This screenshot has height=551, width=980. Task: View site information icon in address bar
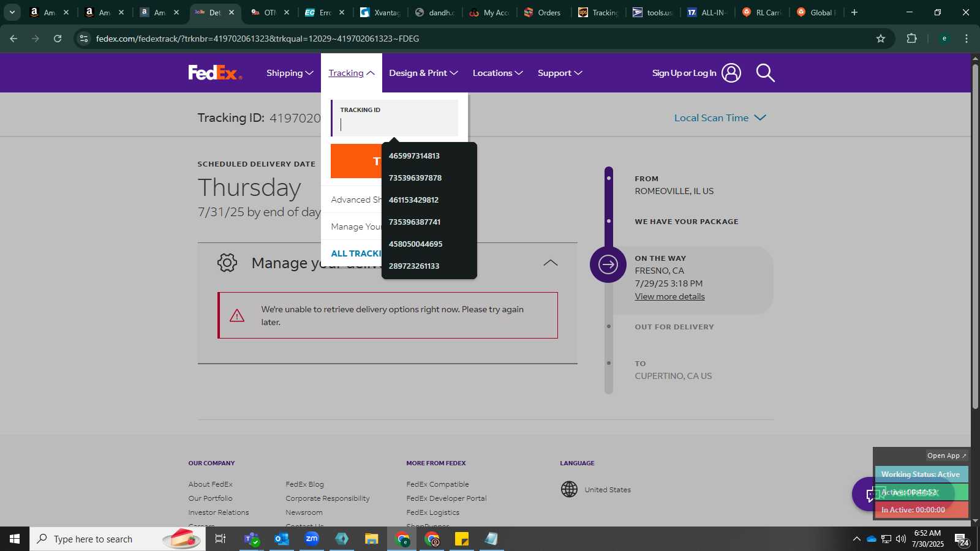click(x=84, y=39)
